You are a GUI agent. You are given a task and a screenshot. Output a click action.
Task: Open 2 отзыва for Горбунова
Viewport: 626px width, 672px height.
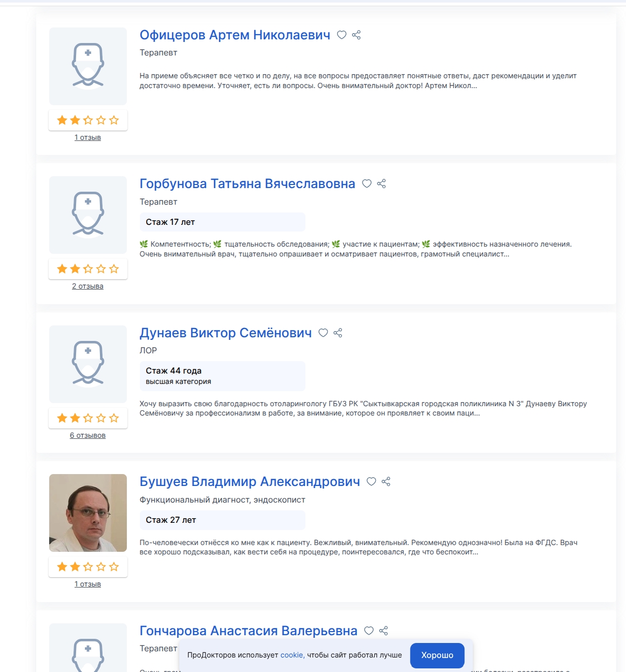(x=88, y=287)
